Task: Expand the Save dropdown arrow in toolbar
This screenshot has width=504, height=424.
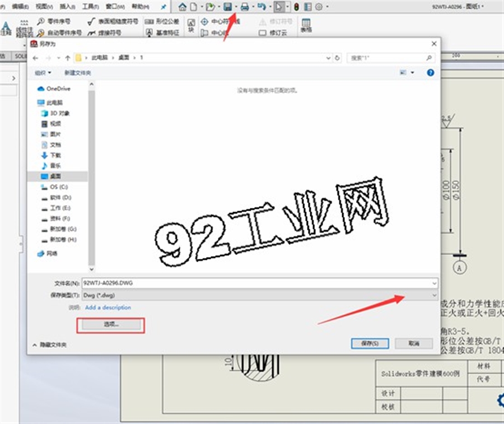Action: [x=236, y=7]
